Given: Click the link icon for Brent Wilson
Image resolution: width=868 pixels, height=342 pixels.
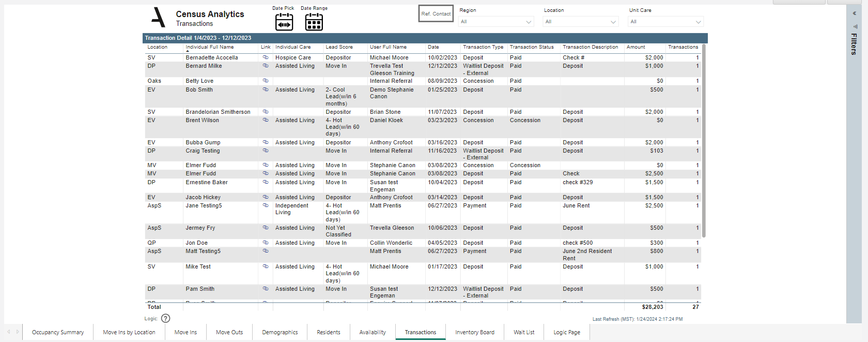Looking at the screenshot, I should coord(266,120).
